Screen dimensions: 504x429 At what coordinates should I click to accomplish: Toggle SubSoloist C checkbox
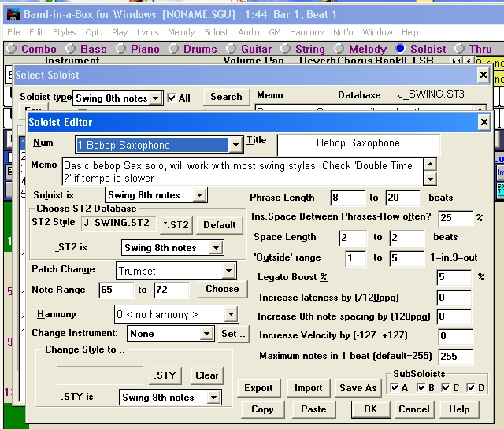pyautogui.click(x=446, y=387)
